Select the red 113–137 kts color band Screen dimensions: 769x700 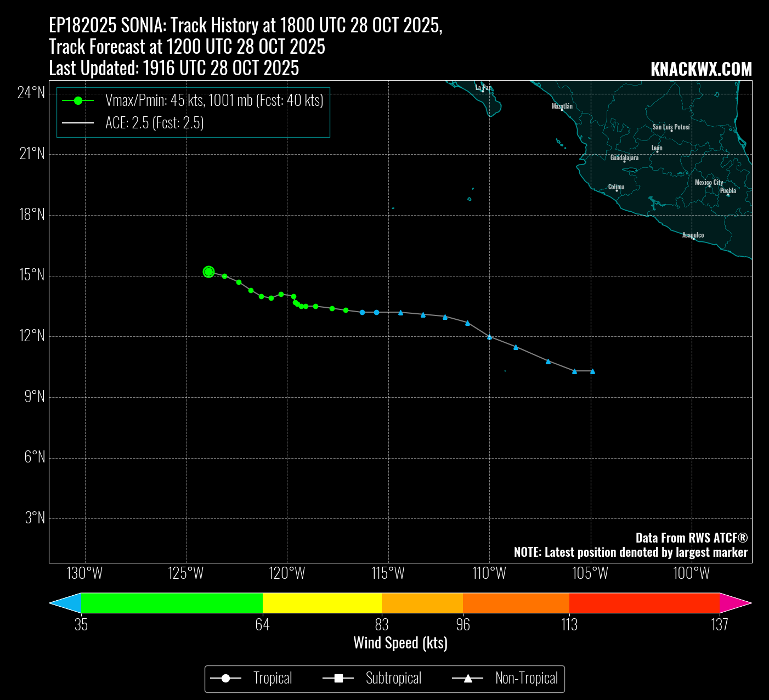pyautogui.click(x=644, y=603)
